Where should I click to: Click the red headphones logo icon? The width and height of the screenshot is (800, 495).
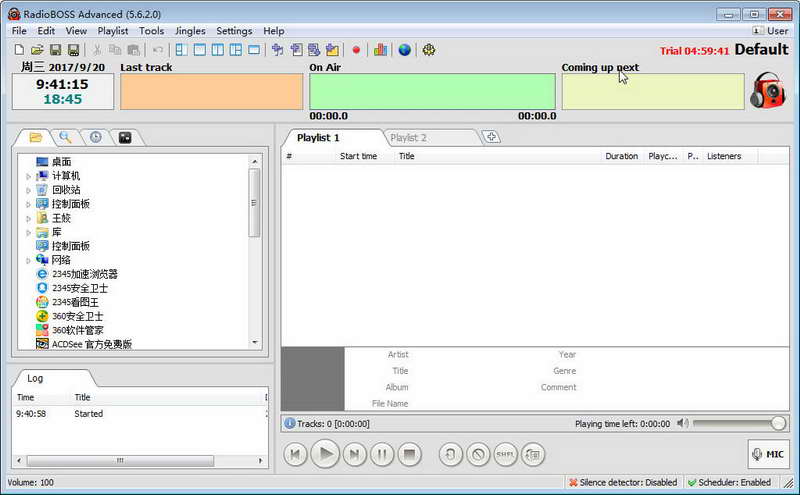(x=768, y=90)
